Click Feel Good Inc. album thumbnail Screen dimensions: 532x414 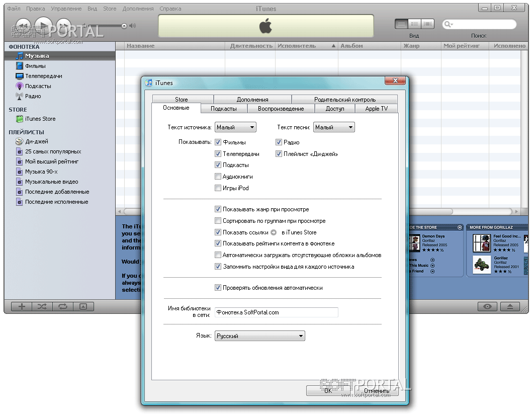(482, 243)
